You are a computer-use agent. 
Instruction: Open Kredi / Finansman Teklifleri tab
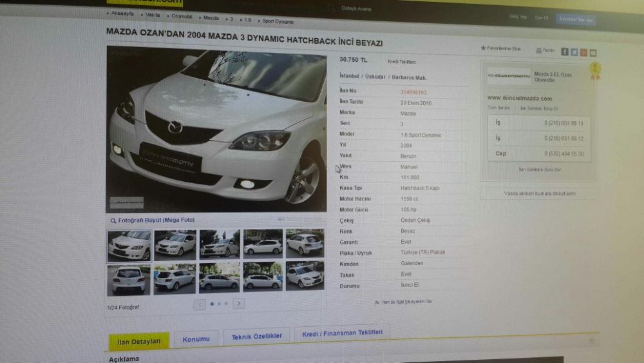pos(342,333)
